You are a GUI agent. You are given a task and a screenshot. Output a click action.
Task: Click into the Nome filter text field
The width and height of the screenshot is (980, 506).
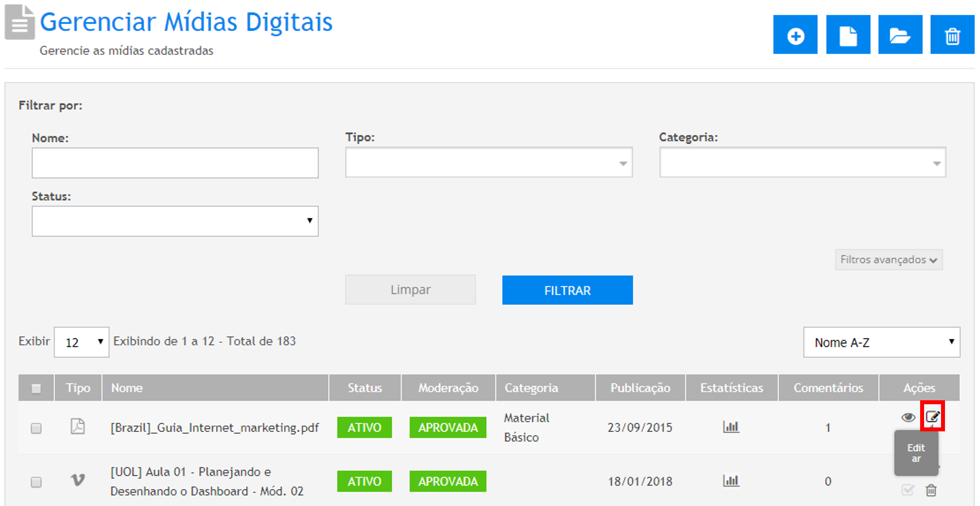pos(175,163)
